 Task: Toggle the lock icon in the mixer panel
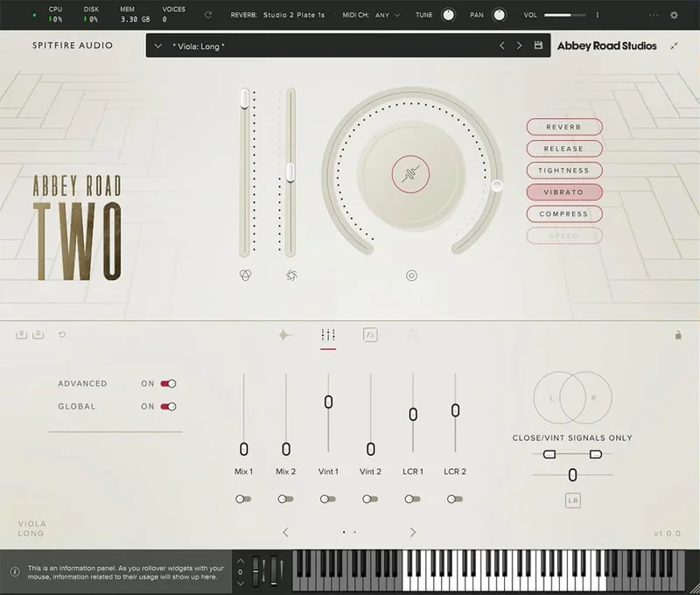pyautogui.click(x=678, y=335)
